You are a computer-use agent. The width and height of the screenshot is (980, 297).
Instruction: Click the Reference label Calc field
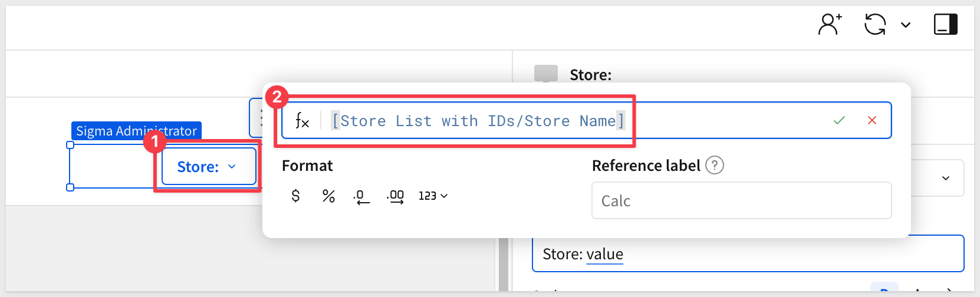coord(741,201)
